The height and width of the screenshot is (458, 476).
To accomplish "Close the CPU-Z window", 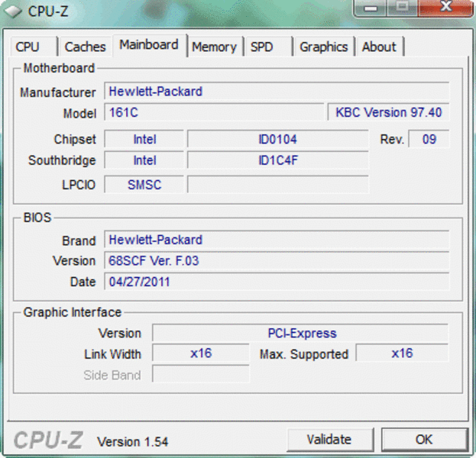I will click(x=446, y=8).
